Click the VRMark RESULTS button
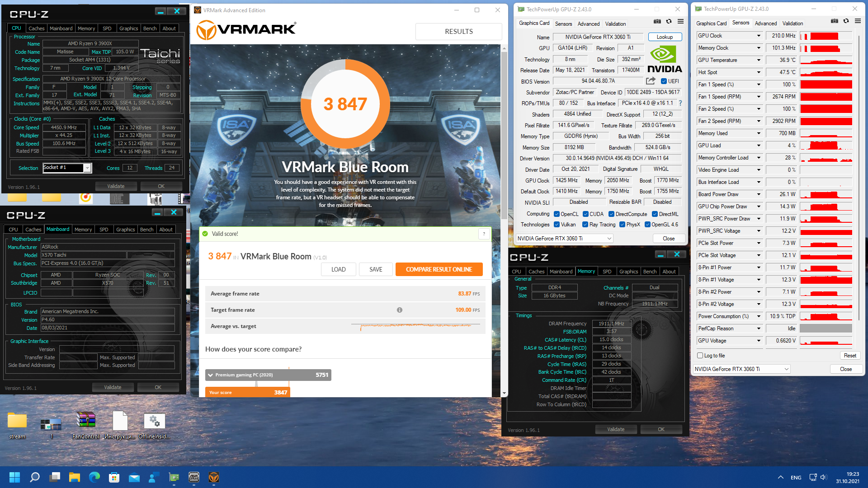Screen dimensions: 868x488 [x=459, y=32]
